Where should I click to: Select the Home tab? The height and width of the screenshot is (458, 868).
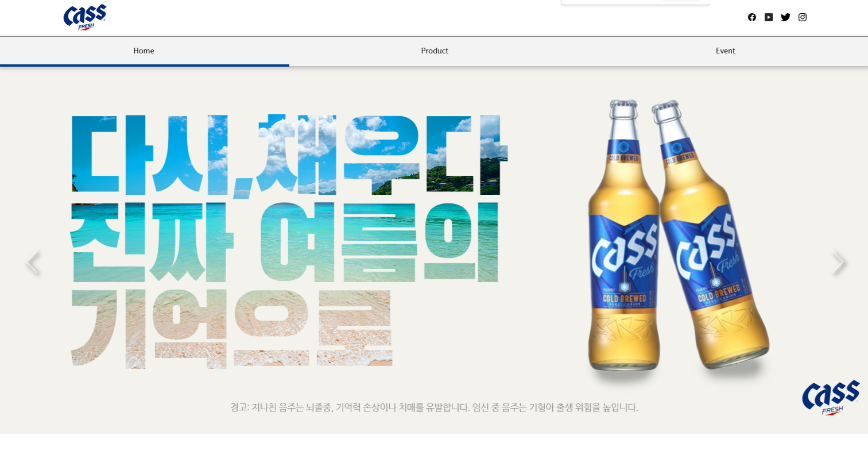click(x=144, y=51)
